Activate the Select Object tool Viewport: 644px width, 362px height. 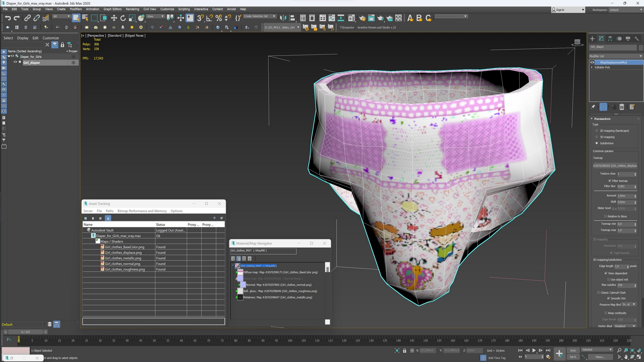coord(76,18)
